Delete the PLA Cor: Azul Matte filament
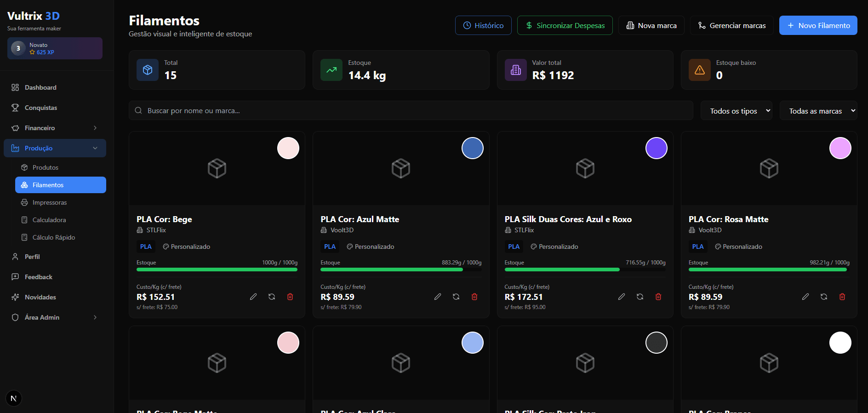The width and height of the screenshot is (868, 413). coord(474,297)
